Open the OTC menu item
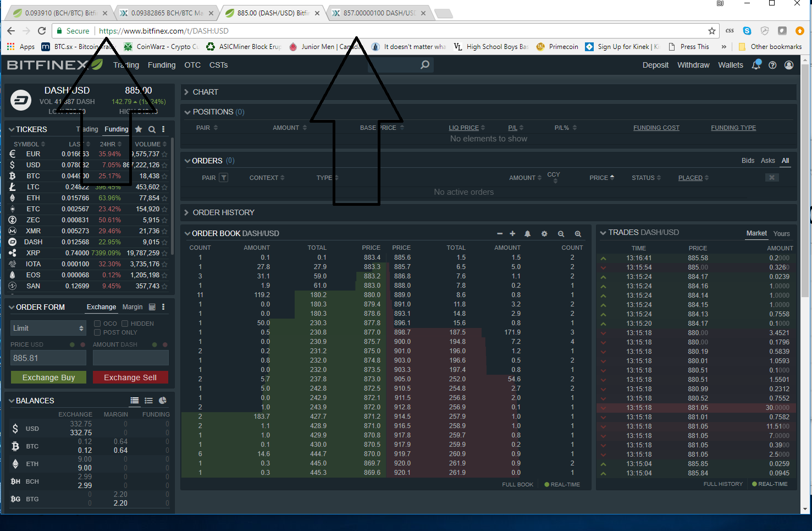812x531 pixels. point(192,65)
